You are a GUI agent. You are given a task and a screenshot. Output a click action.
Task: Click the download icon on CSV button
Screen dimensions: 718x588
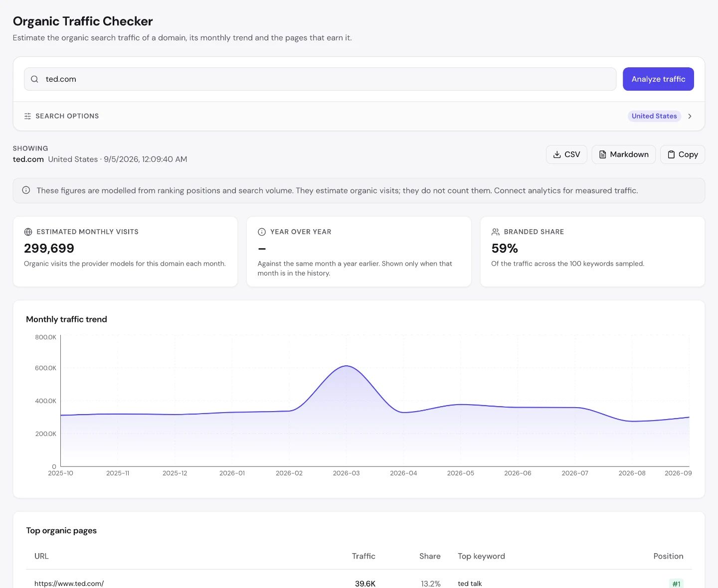557,154
